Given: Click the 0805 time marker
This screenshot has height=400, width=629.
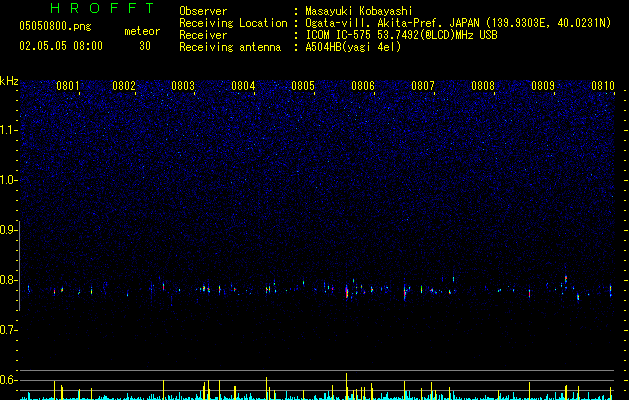Looking at the screenshot, I should 303,86.
